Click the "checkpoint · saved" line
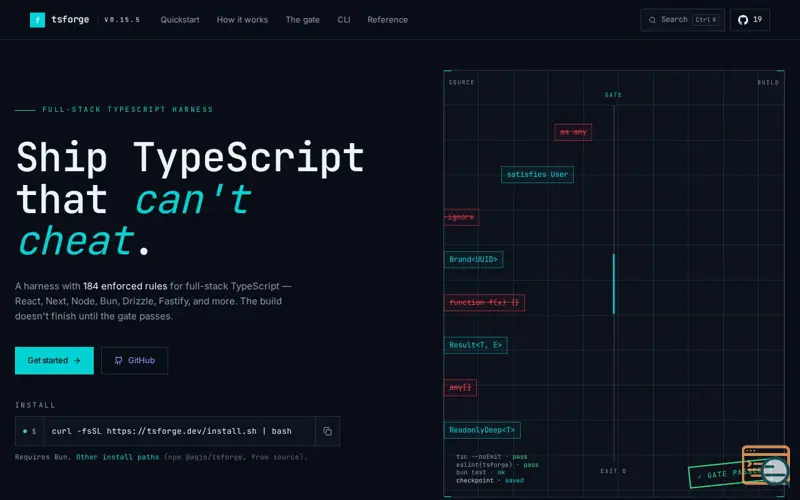 (490, 481)
